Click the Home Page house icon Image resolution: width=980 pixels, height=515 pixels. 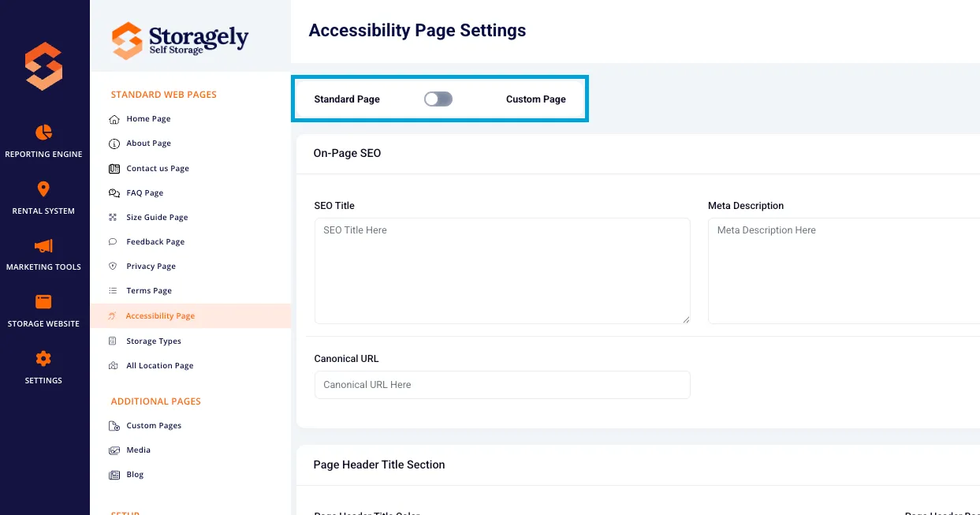coord(113,119)
